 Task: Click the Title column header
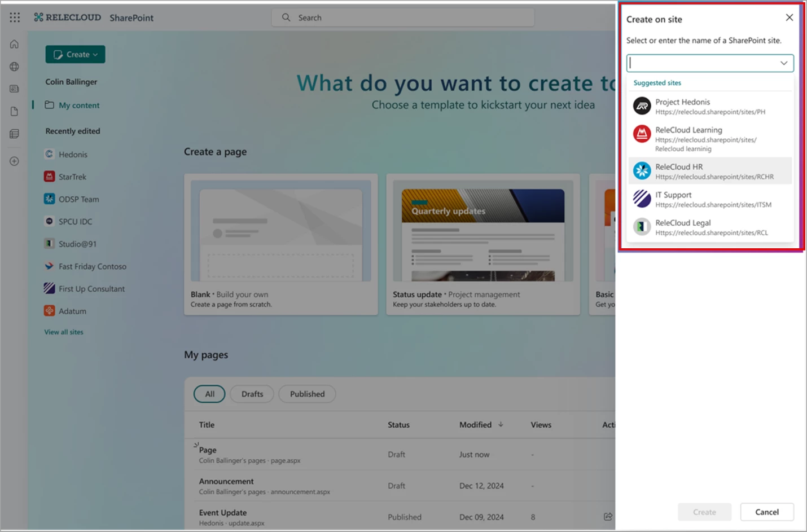point(207,424)
